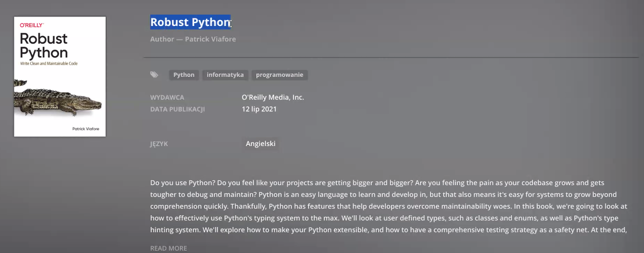Viewport: 644px width, 253px height.
Task: Select the Angielski language badge
Action: click(261, 144)
